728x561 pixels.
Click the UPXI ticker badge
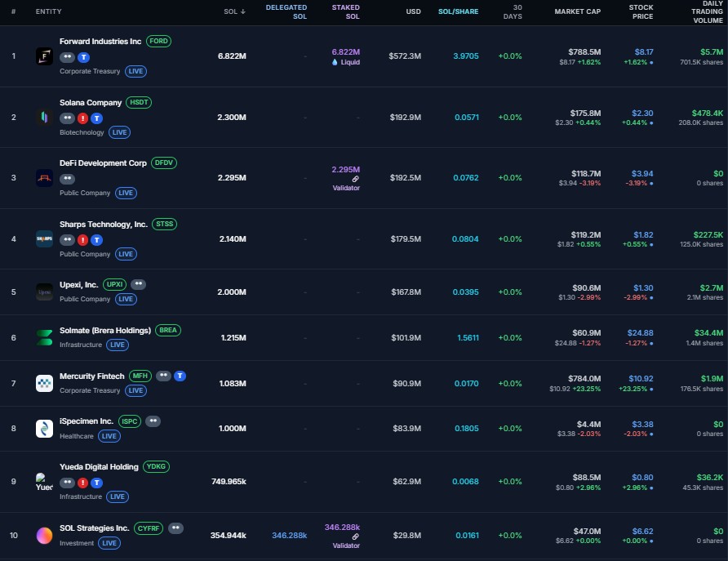pos(115,284)
